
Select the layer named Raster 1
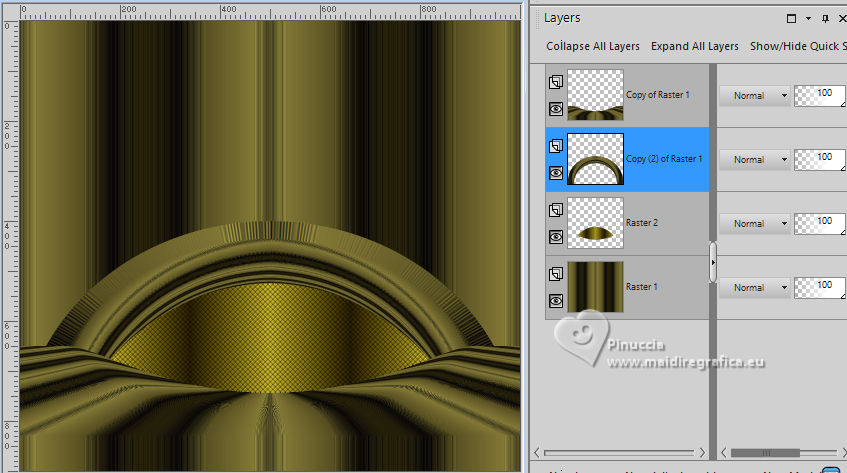click(x=642, y=287)
